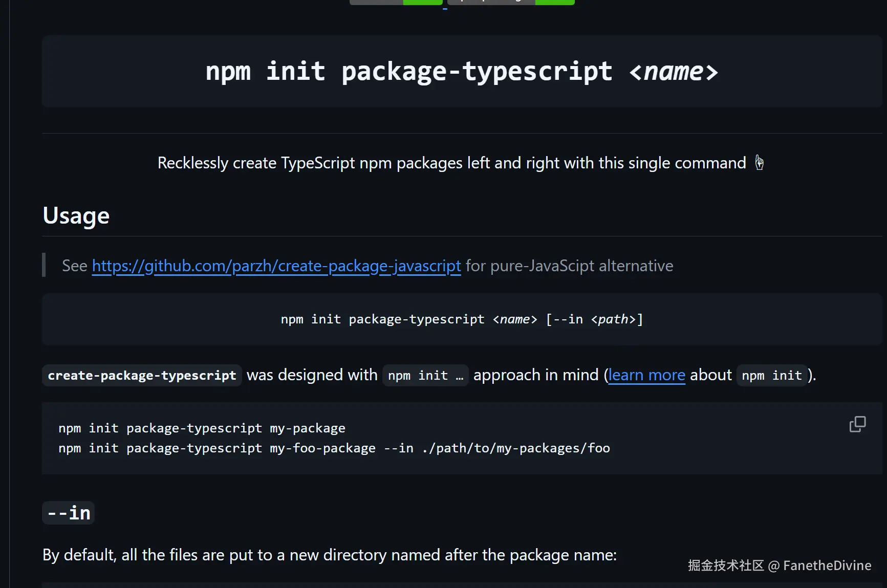Follow the 'learn more' link about npm init
887x588 pixels.
[x=646, y=375]
